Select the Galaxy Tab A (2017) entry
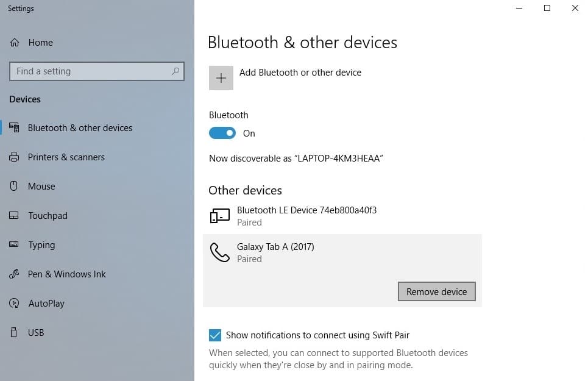The height and width of the screenshot is (381, 588). [275, 252]
